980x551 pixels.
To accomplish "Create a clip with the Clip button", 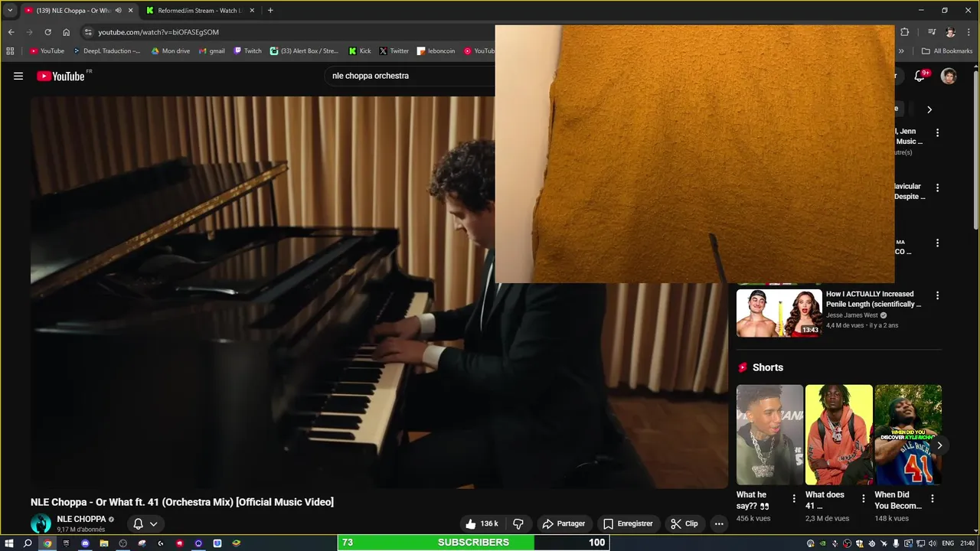I will point(684,523).
